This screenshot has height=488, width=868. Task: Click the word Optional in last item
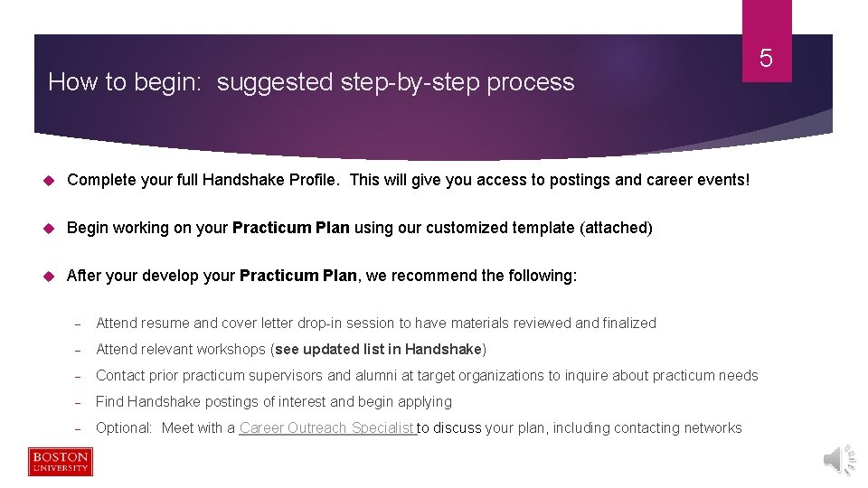(125, 428)
